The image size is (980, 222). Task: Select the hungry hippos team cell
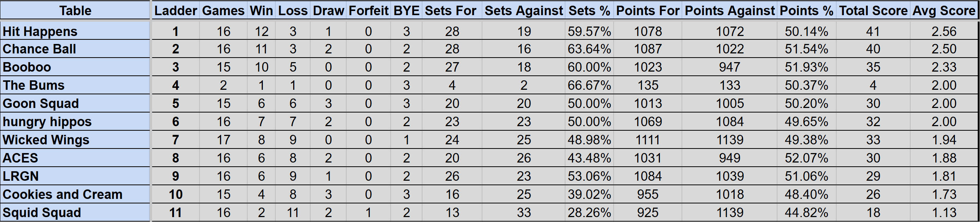point(47,122)
